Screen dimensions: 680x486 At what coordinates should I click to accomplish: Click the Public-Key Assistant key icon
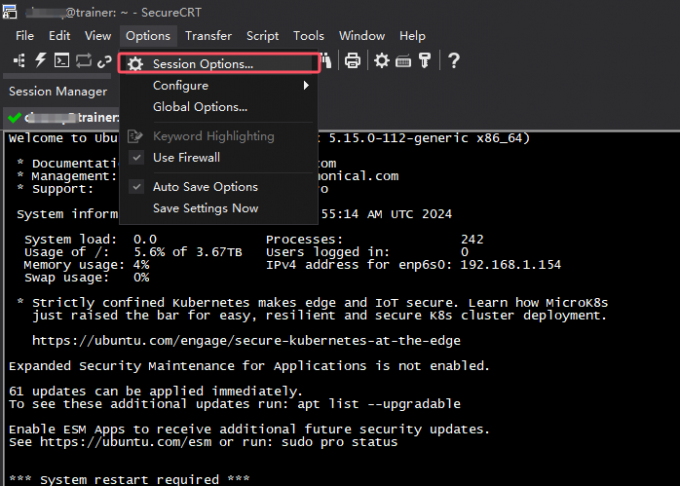pyautogui.click(x=425, y=61)
